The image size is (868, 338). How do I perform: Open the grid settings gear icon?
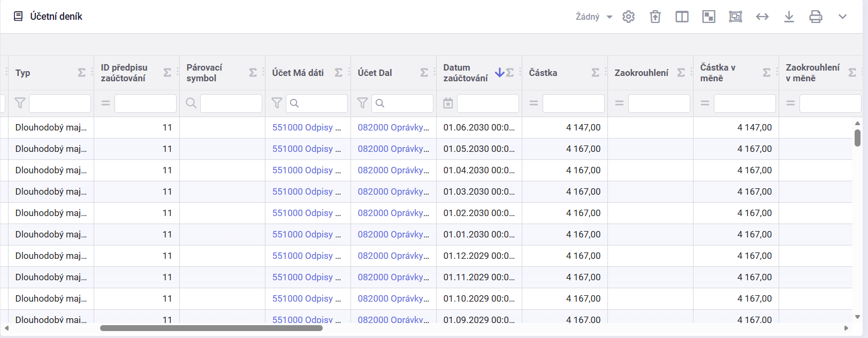(628, 17)
